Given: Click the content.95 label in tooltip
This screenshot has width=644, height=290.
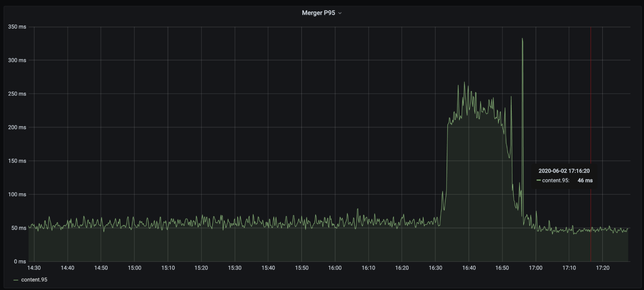Looking at the screenshot, I should tap(556, 180).
